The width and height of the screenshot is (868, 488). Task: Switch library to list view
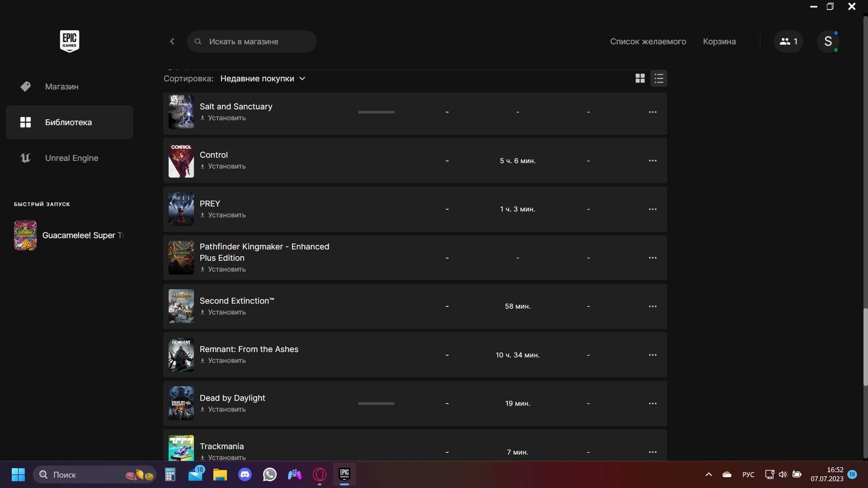click(x=659, y=79)
